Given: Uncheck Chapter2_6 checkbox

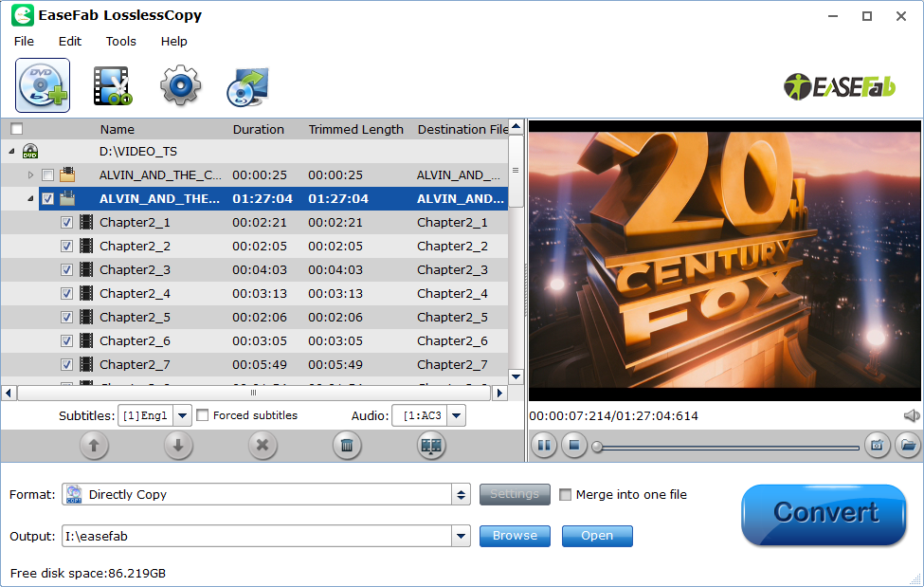Looking at the screenshot, I should point(66,340).
